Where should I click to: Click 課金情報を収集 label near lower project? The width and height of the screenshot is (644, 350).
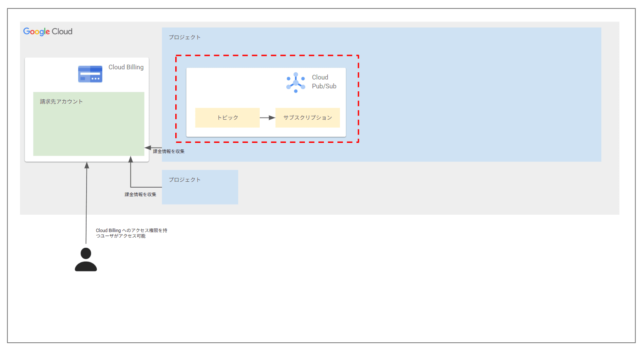(x=140, y=194)
